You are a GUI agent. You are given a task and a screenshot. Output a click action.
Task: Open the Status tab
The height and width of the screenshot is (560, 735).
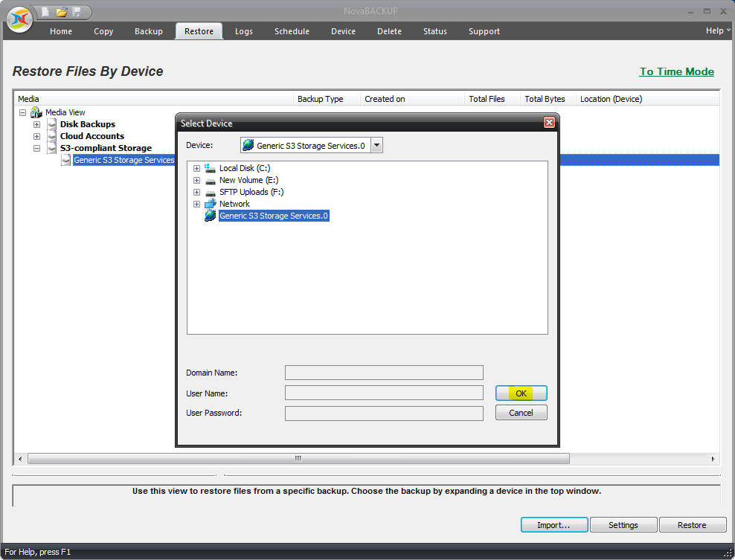pyautogui.click(x=435, y=31)
